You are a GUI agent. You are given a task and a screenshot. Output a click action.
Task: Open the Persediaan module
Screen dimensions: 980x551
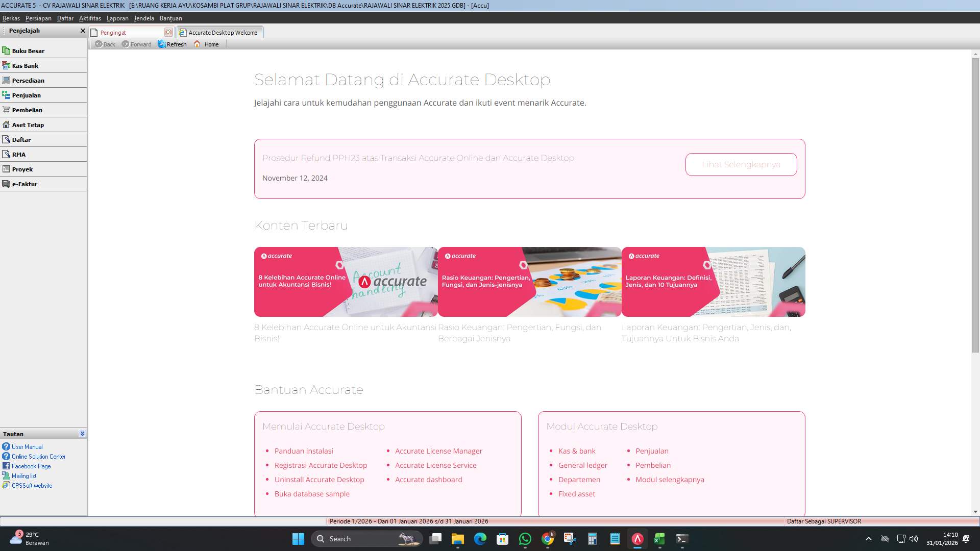click(x=29, y=80)
